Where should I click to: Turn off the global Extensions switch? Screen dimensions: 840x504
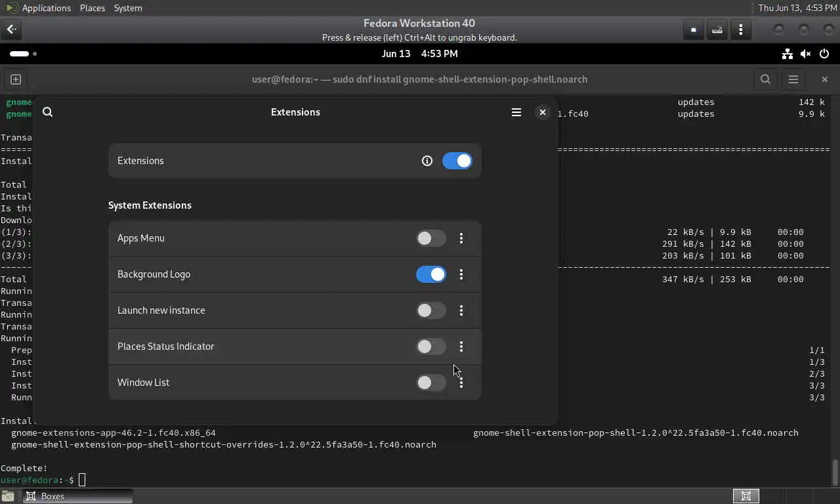pos(457,161)
